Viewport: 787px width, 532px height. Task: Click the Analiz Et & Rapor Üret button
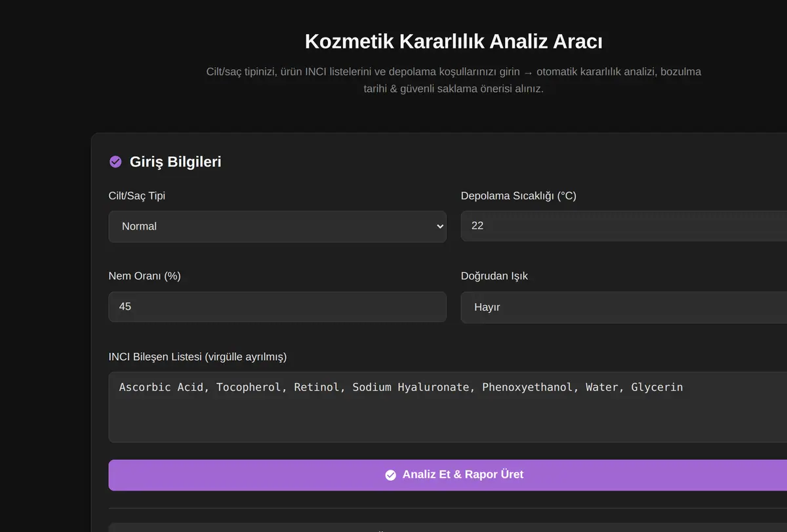tap(448, 475)
